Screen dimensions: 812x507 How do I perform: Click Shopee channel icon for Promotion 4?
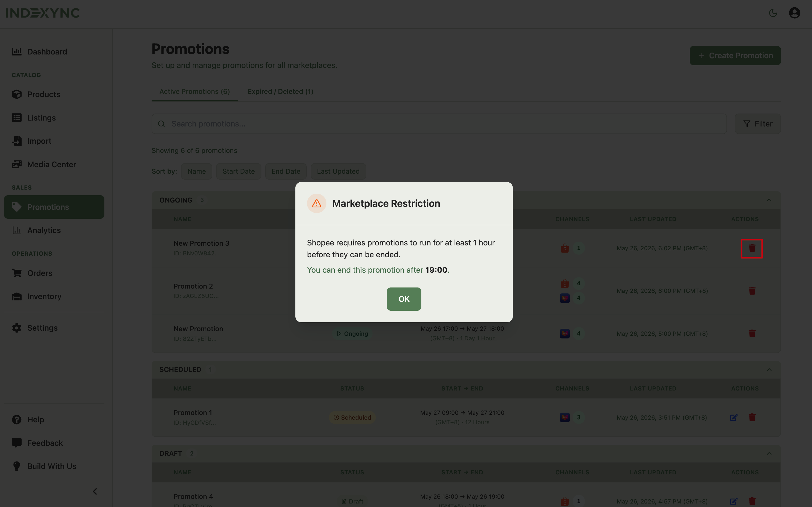(565, 501)
